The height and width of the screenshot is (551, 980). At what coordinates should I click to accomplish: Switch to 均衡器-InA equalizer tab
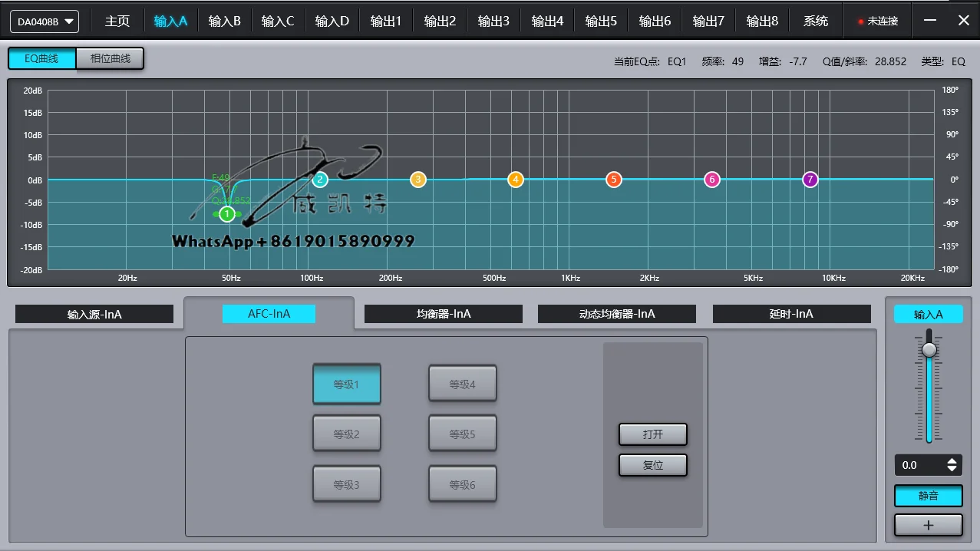coord(443,314)
